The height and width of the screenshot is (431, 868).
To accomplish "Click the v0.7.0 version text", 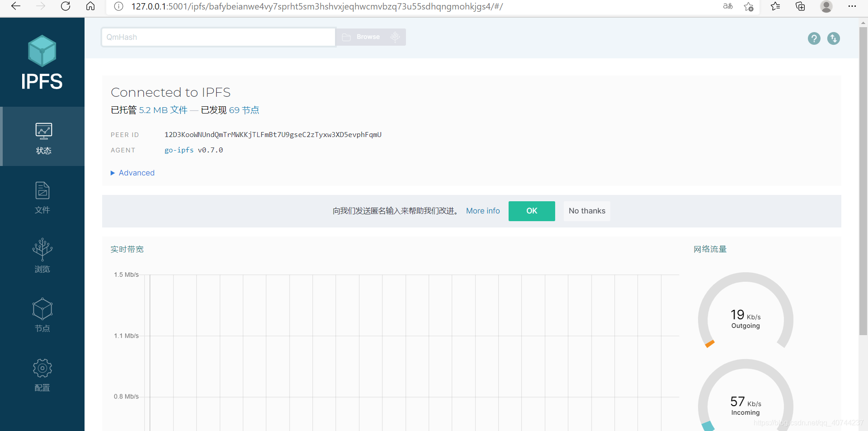I will point(210,150).
